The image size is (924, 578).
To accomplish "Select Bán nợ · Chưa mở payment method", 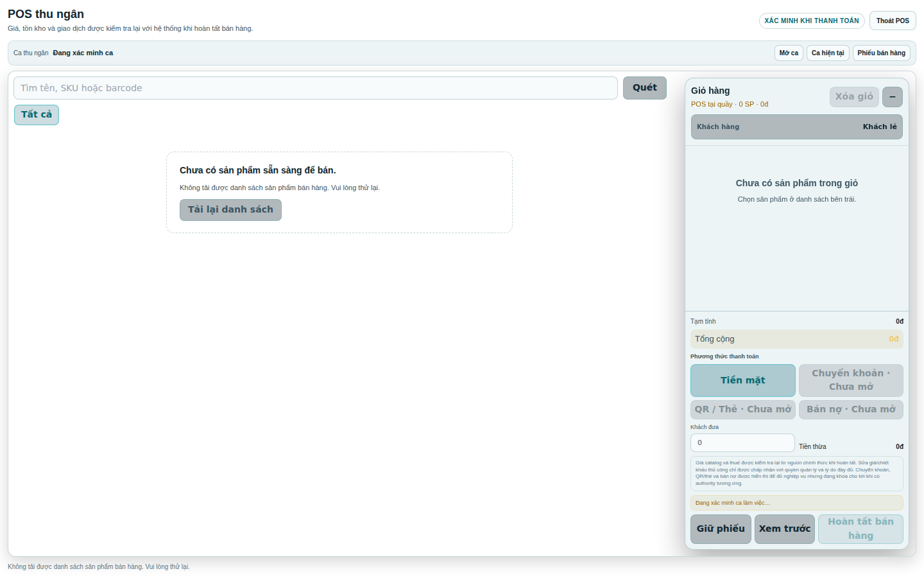I will (x=851, y=410).
